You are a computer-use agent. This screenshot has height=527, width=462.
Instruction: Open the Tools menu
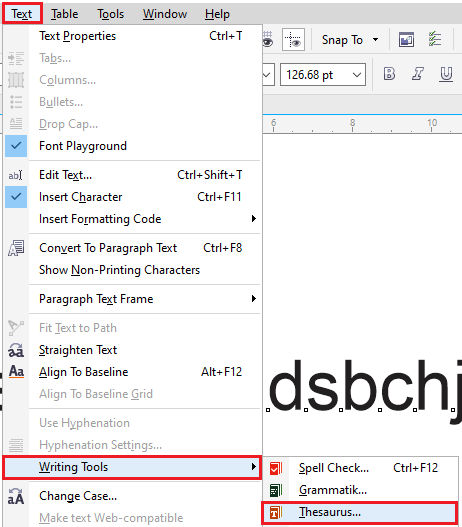[111, 14]
